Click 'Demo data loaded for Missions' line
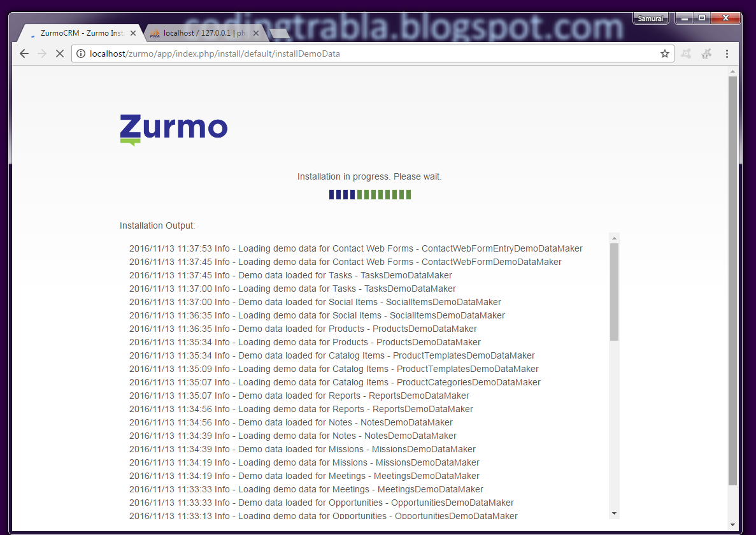756x535 pixels. click(303, 449)
